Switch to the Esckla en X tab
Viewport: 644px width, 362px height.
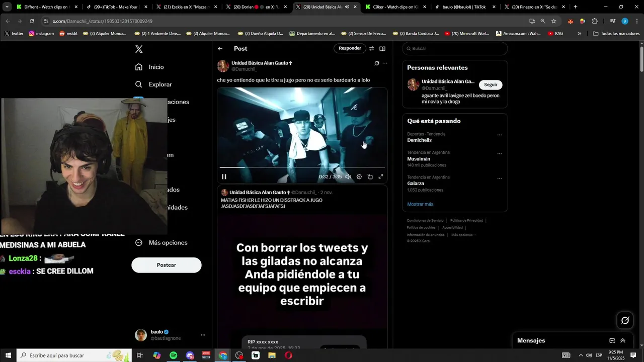186,7
